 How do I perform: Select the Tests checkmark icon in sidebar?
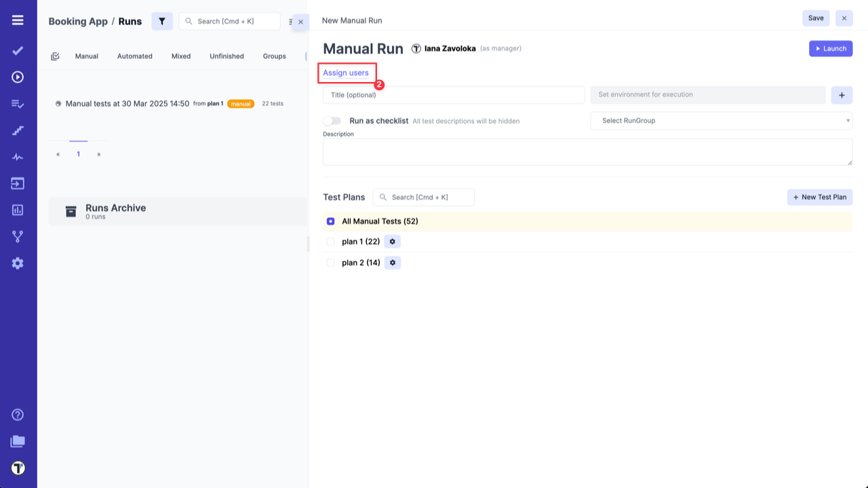tap(18, 50)
